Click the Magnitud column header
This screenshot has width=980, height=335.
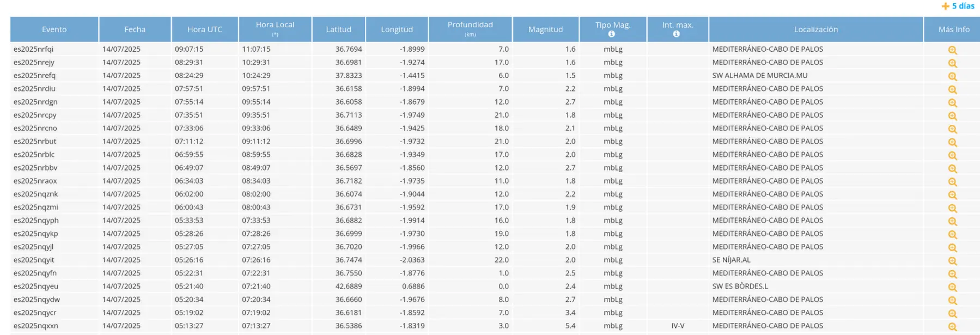[x=545, y=29]
